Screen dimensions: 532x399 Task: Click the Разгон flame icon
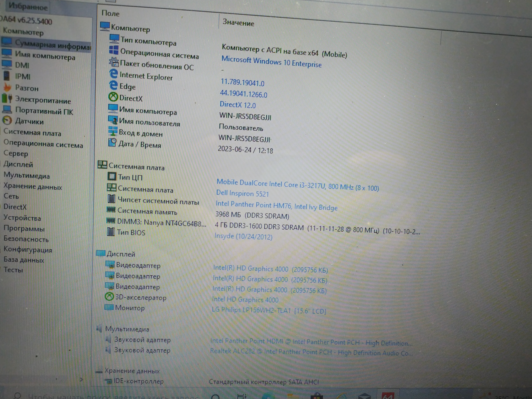click(x=7, y=87)
